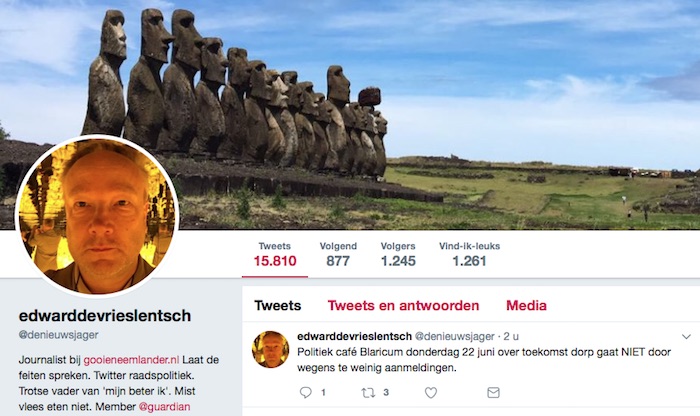
Task: View the 15.810 Tweets count
Action: [x=275, y=255]
